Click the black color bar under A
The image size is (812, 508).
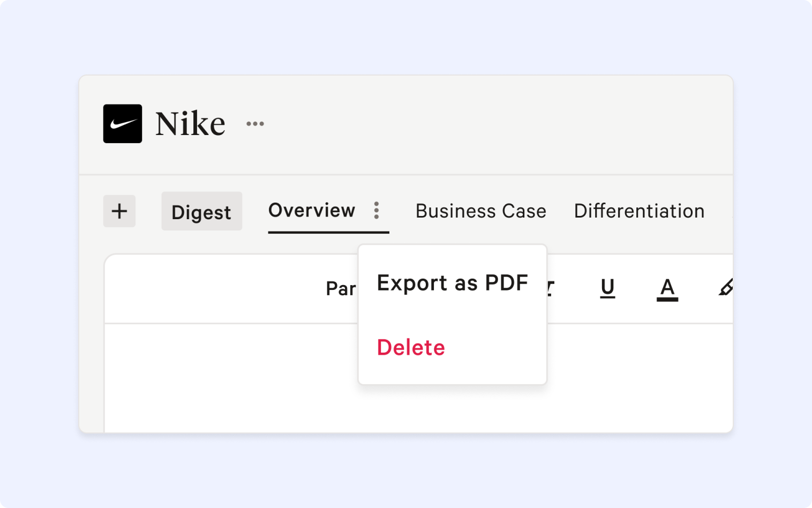[667, 299]
